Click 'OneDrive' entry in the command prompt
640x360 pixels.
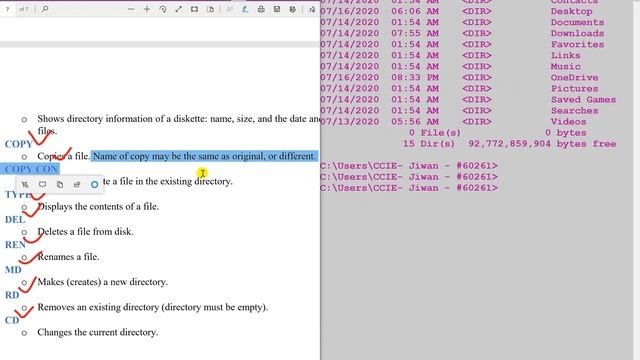(x=574, y=78)
